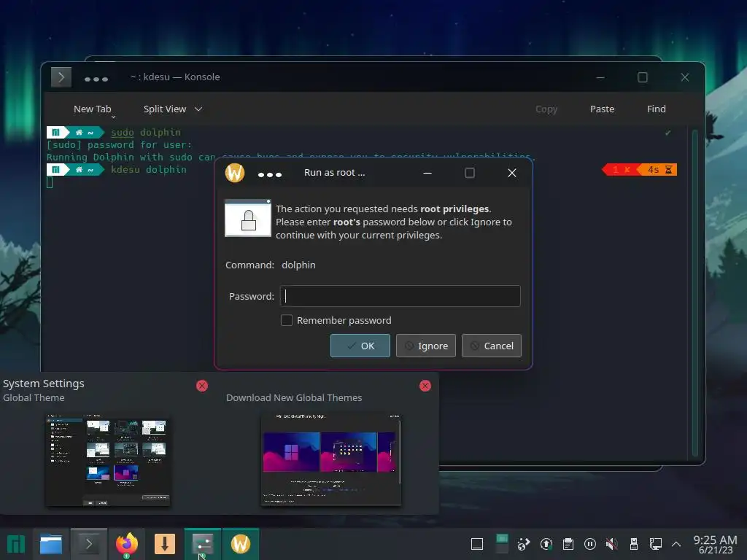747x560 pixels.
Task: Open the Dolphin file manager taskbar icon
Action: [51, 544]
